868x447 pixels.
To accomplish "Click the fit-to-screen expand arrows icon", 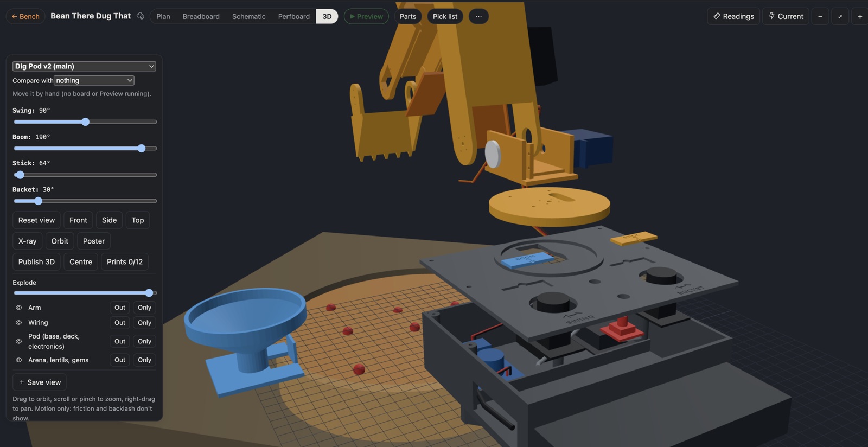I will point(840,16).
